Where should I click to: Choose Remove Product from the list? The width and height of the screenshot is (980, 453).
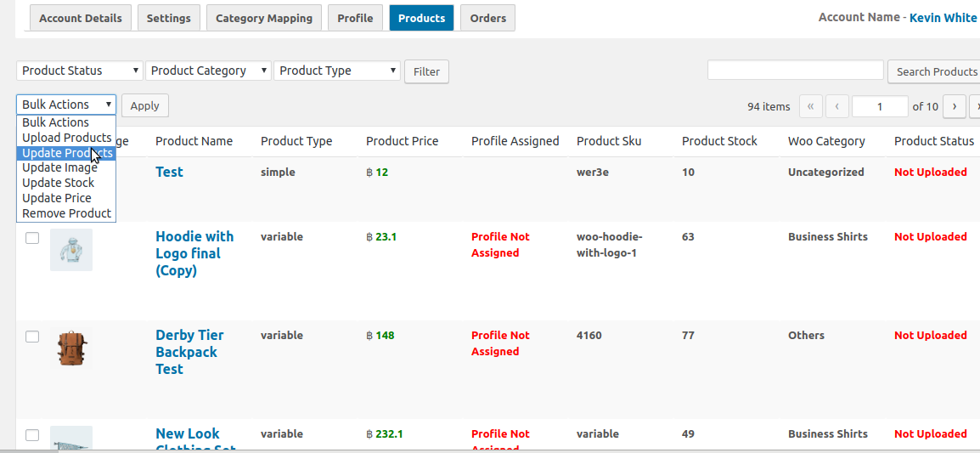pos(66,213)
